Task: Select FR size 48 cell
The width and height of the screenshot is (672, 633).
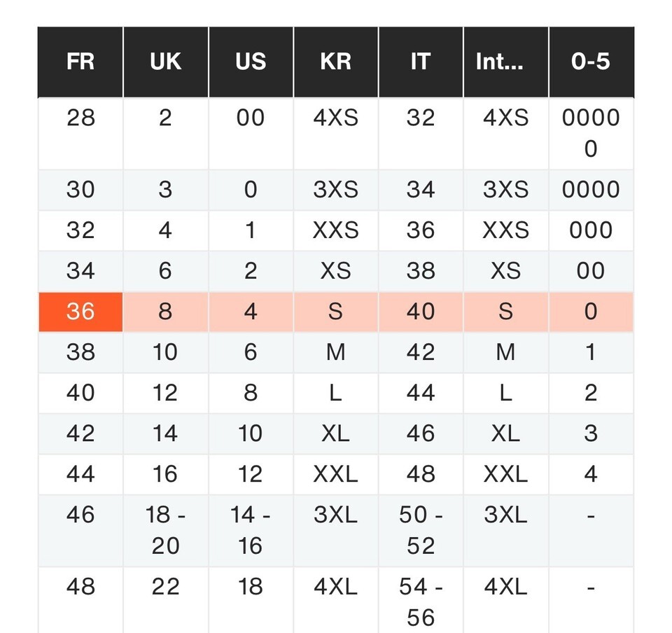Action: tap(80, 586)
